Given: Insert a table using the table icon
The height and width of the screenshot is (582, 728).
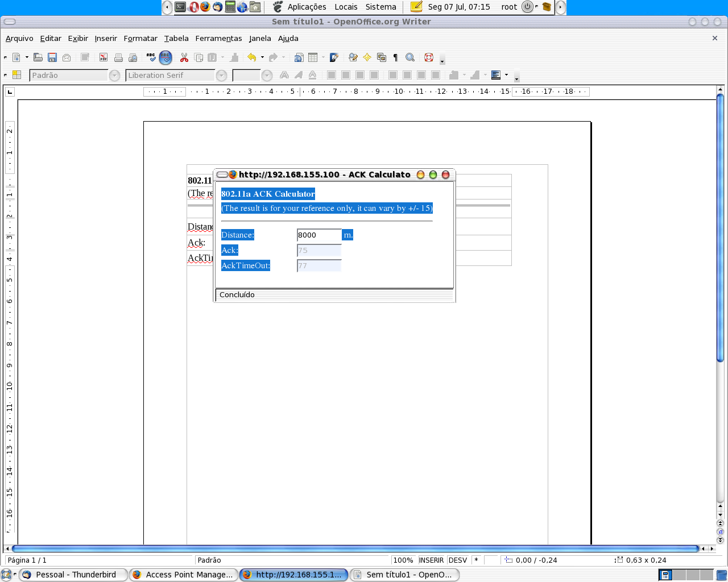Looking at the screenshot, I should point(313,57).
